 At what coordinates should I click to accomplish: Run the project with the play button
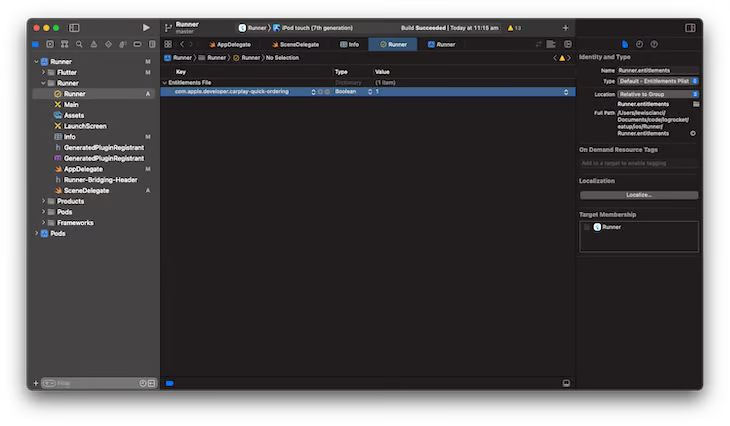coord(146,28)
